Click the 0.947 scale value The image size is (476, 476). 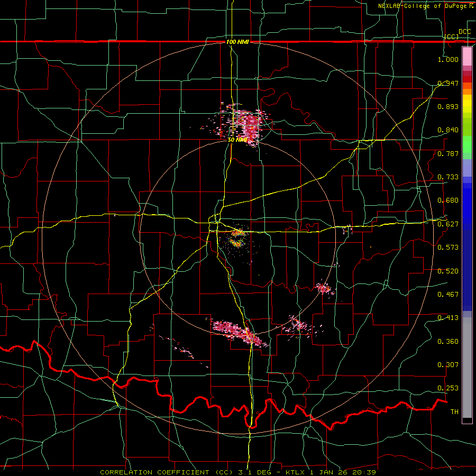[448, 83]
